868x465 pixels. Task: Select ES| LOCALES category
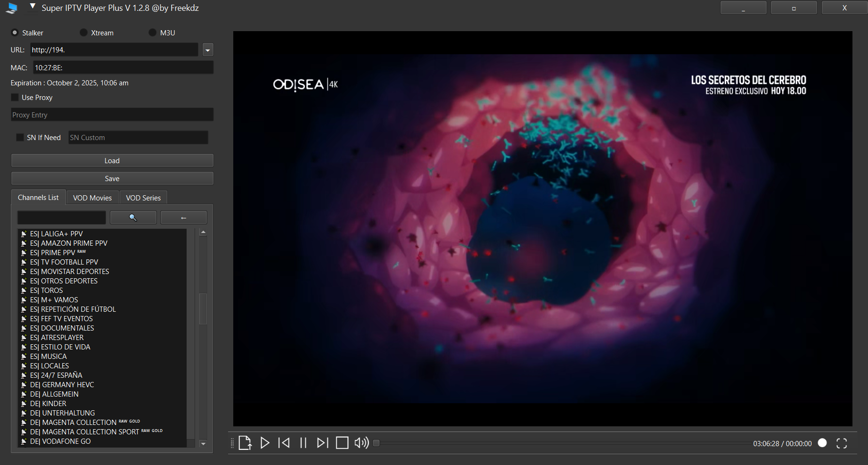(x=102, y=365)
